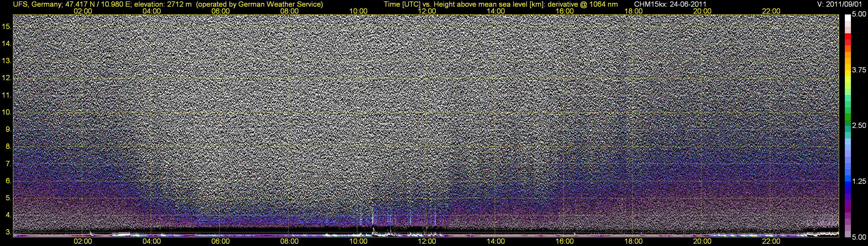Click the '04:00' tick on top time axis
This screenshot has width=868, height=246.
coord(152,11)
